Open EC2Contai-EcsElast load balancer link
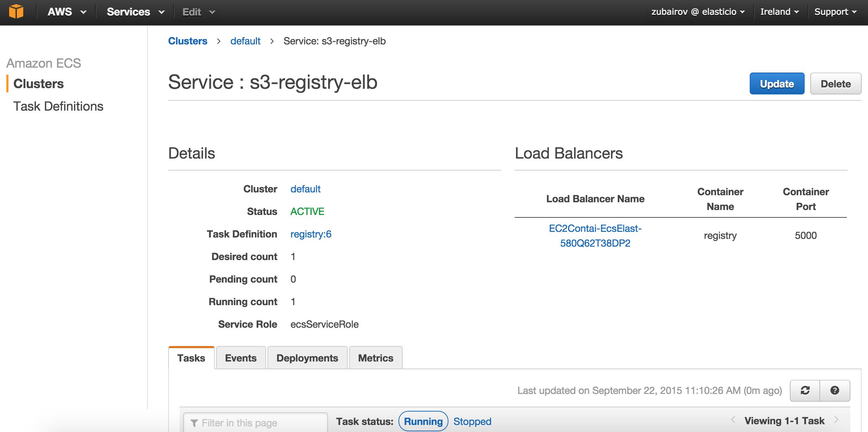This screenshot has width=868, height=432. (595, 236)
